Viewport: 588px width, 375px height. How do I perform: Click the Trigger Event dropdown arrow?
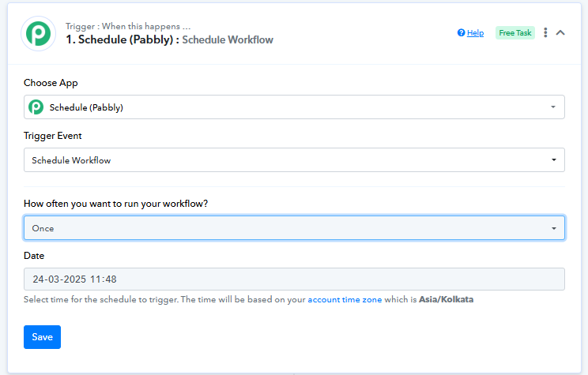point(554,160)
